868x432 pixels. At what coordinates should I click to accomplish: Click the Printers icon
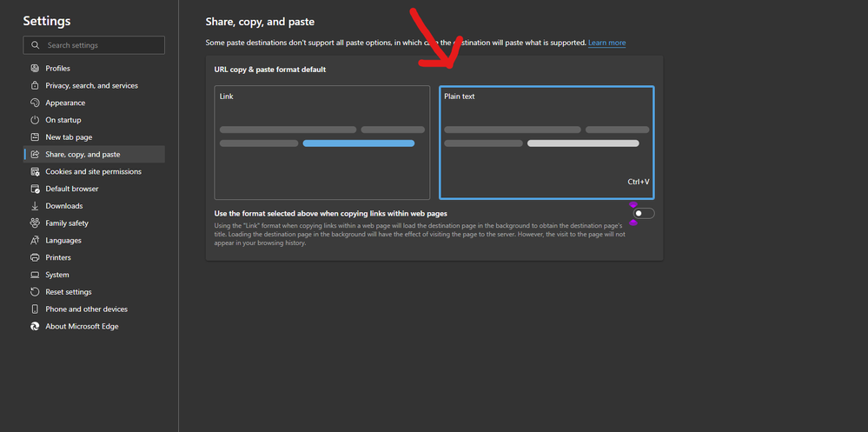point(35,257)
